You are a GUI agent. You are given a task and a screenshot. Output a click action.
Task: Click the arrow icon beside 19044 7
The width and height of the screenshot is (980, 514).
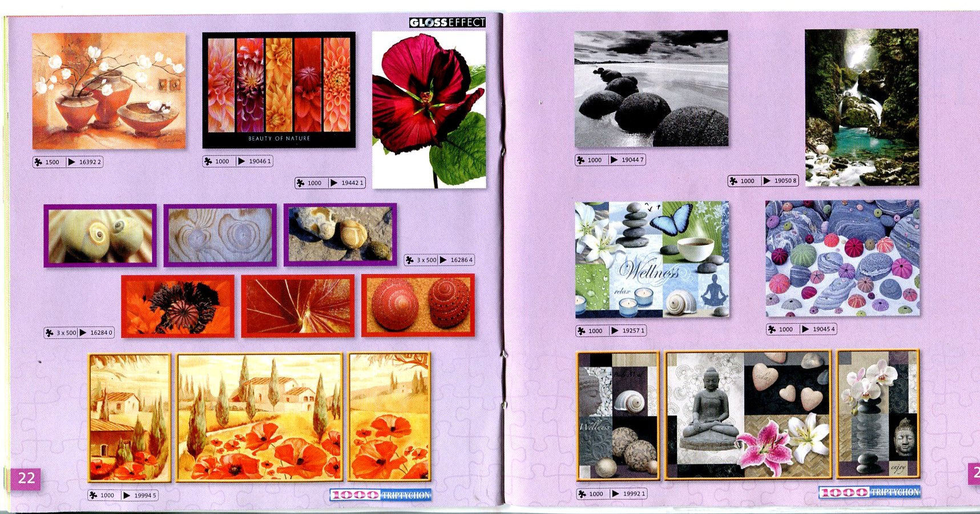[x=614, y=160]
